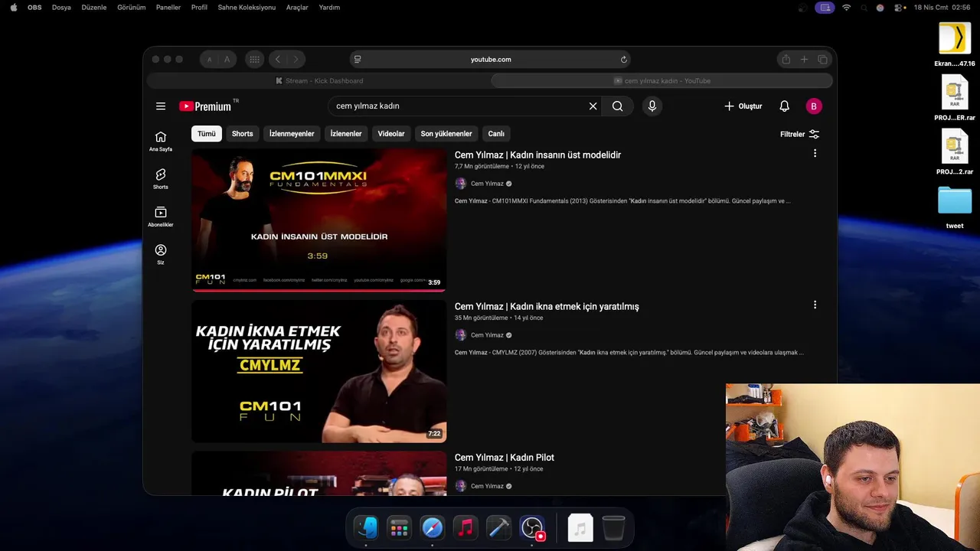
Task: Clear the search query with the X
Action: click(593, 106)
